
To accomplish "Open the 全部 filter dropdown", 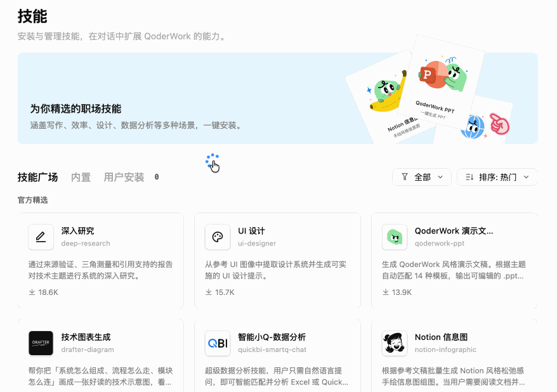I will [422, 177].
